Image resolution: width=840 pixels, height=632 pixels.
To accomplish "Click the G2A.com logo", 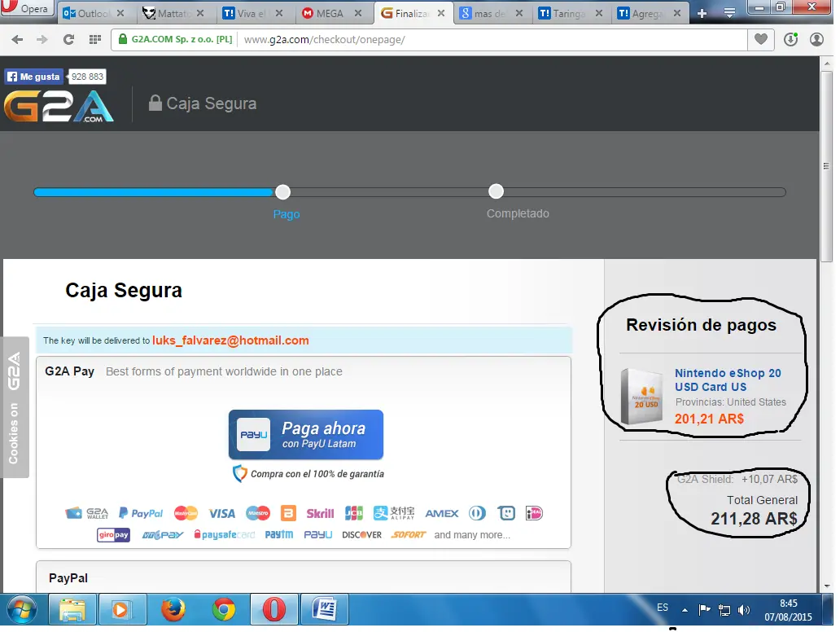I will pos(59,106).
